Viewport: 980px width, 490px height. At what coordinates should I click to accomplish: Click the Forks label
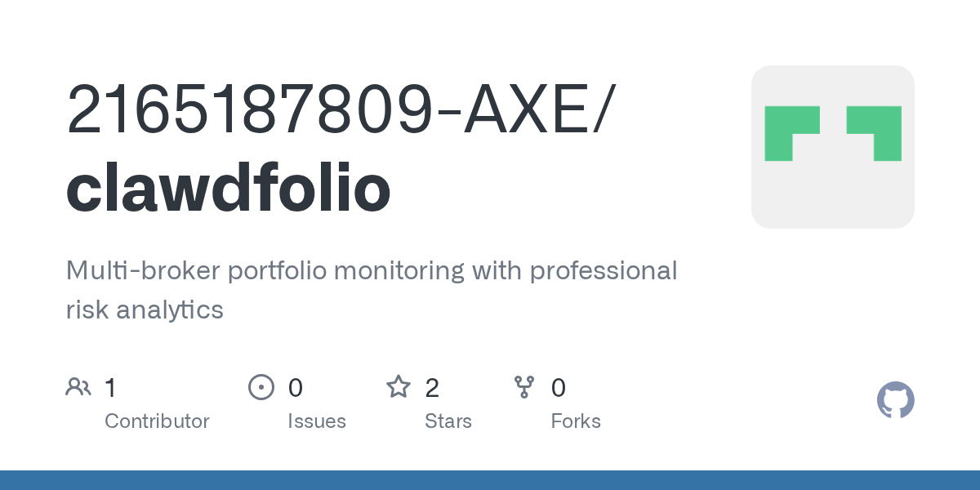pos(575,421)
